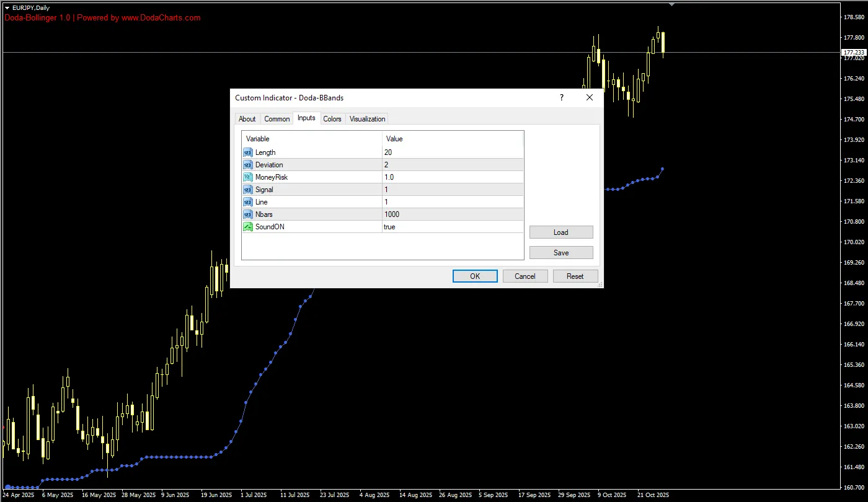The image size is (868, 502).
Task: Go to the Common tab
Action: [x=277, y=119]
